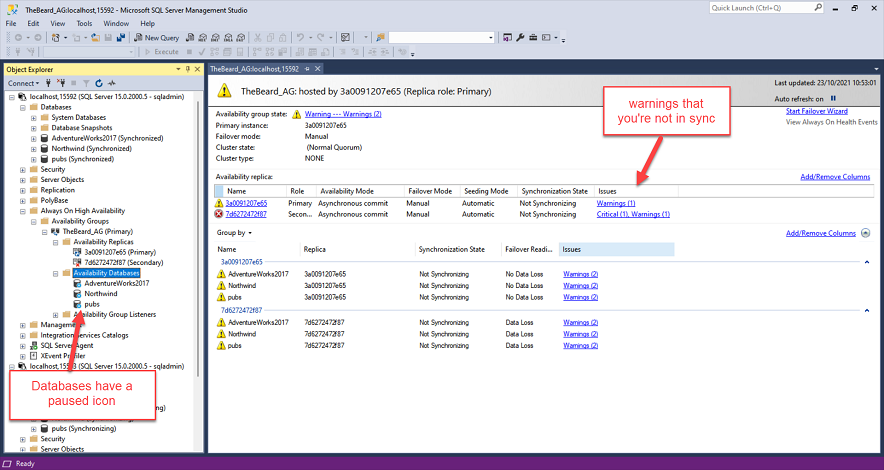The height and width of the screenshot is (470, 884).
Task: Click the Synchronization State column header in replica table
Action: pos(555,192)
